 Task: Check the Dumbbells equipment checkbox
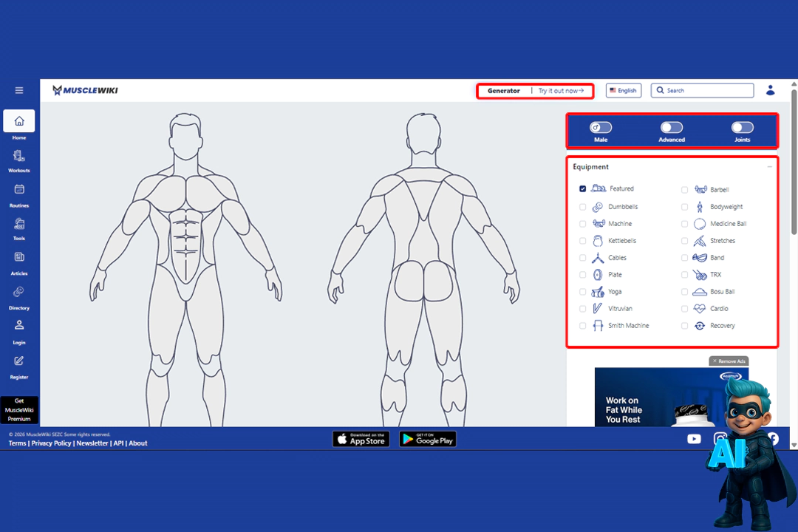583,207
